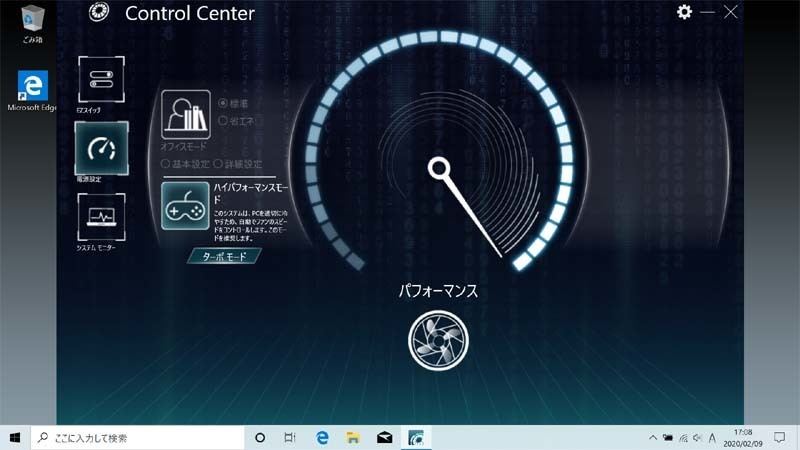Screen dimensions: 800x450
Task: Launch Edge from the taskbar
Action: 322,438
